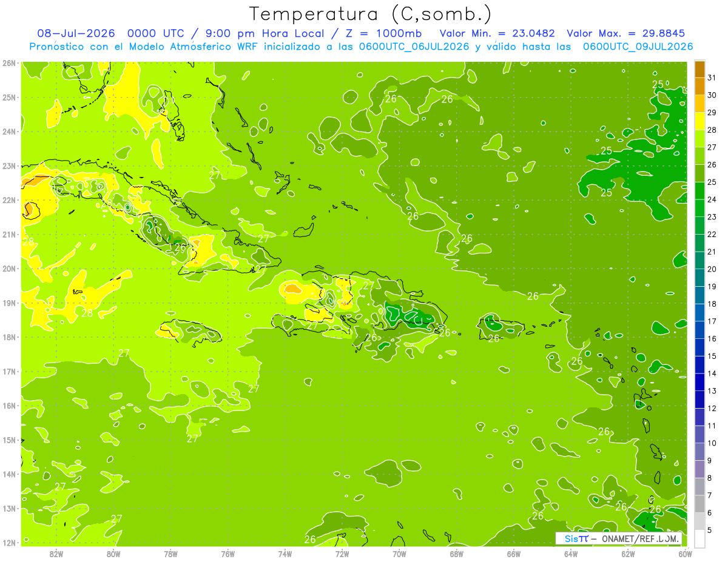Click the color scale value 15
This screenshot has height=562, width=728.
coord(712,356)
